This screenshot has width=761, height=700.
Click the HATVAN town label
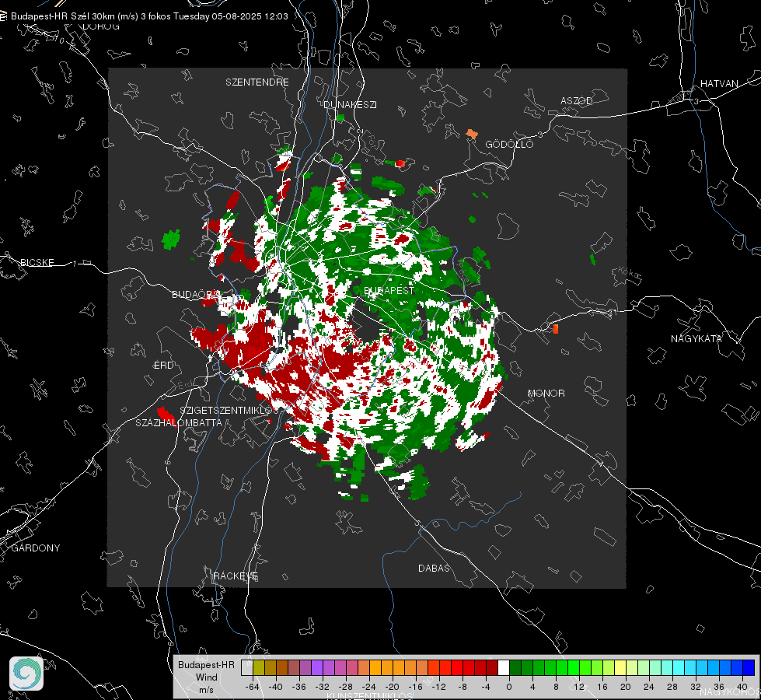pyautogui.click(x=719, y=83)
